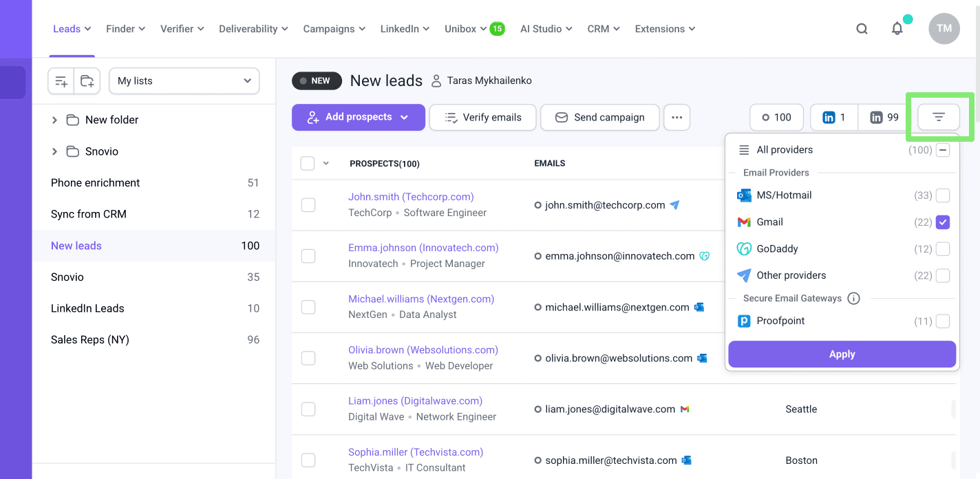Image resolution: width=980 pixels, height=479 pixels.
Task: Open the My lists dropdown
Action: click(x=184, y=81)
